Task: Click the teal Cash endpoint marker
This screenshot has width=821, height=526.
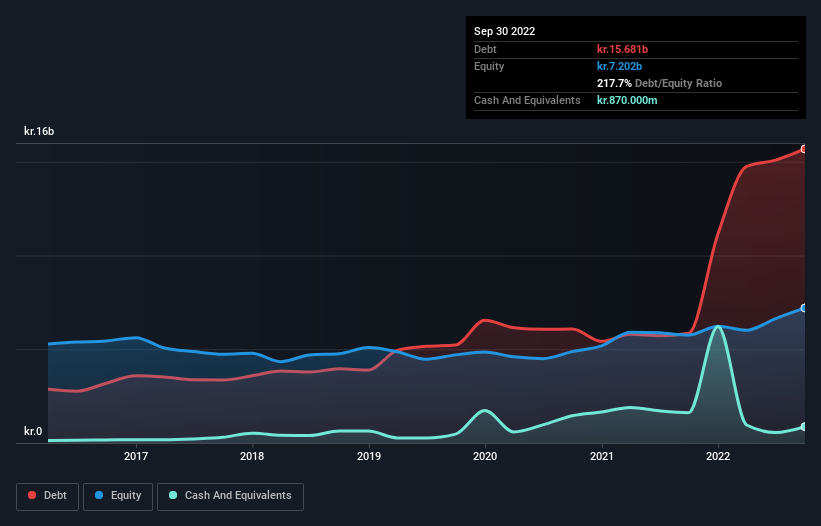Action: (x=804, y=427)
